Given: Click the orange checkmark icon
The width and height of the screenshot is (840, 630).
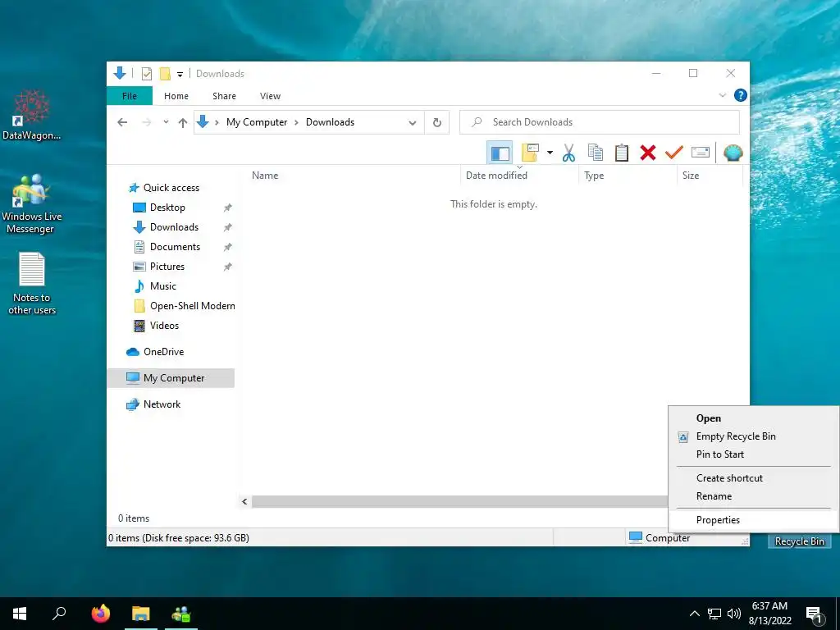Looking at the screenshot, I should (674, 153).
